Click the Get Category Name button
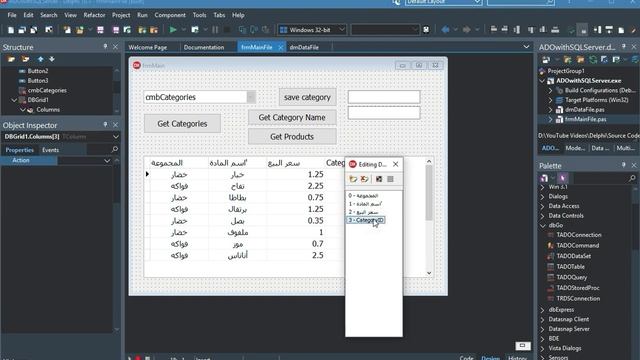This screenshot has width=640, height=360. (x=292, y=117)
